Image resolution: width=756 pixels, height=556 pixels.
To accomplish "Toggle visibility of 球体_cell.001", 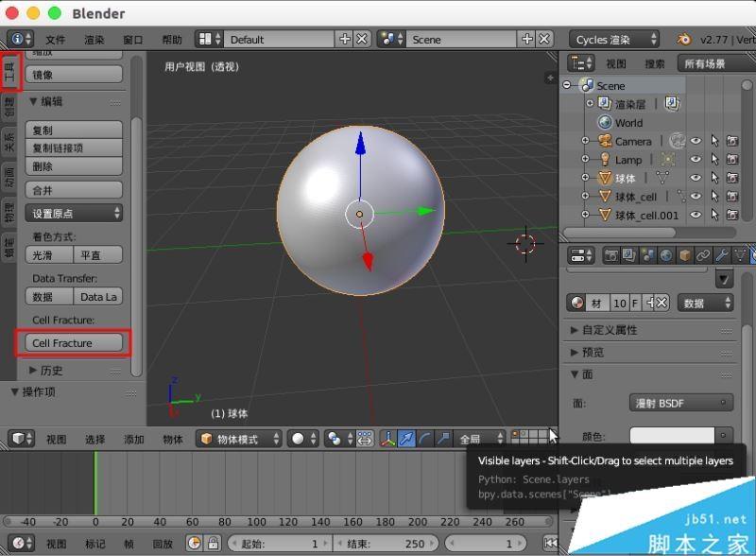I will click(x=695, y=215).
